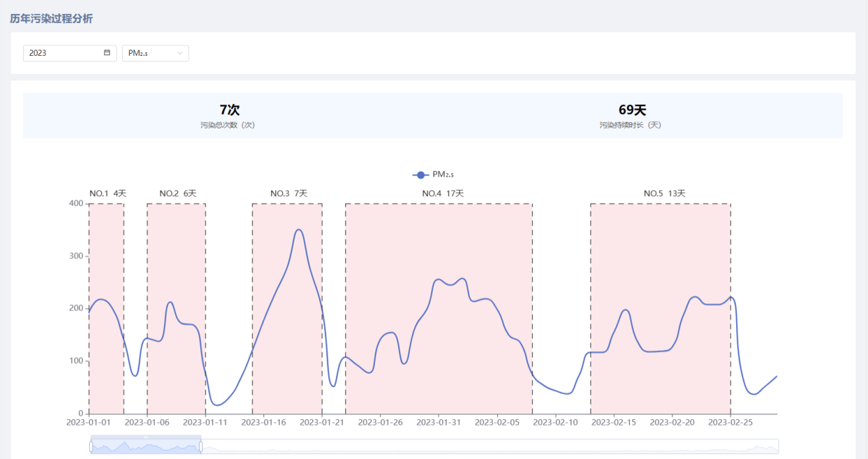Click the unselected track of zoom slider
Screen dimensions: 868x459
pyautogui.click(x=488, y=446)
